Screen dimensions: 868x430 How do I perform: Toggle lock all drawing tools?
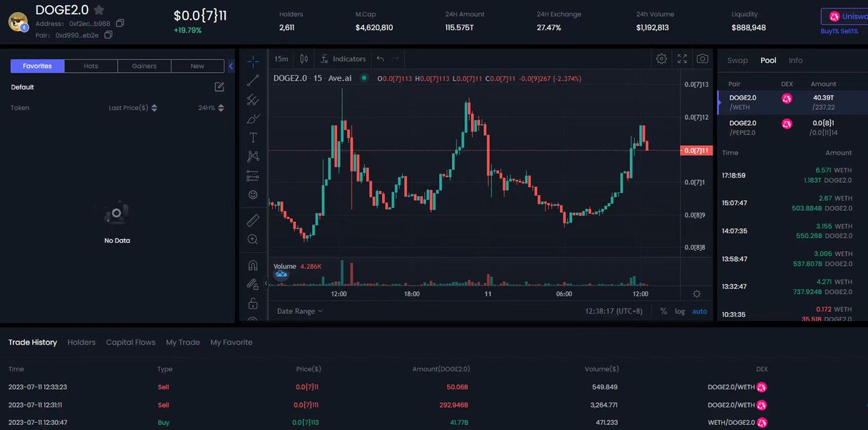[x=252, y=303]
